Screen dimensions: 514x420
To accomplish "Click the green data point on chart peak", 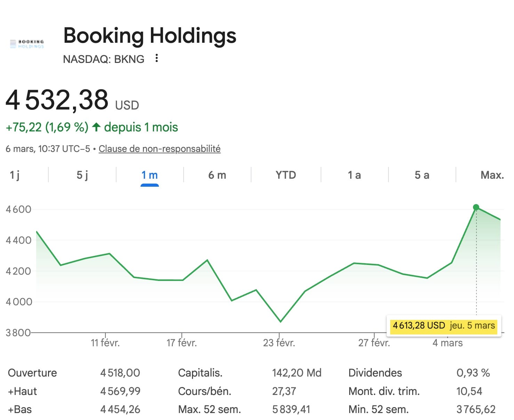I will [x=476, y=208].
